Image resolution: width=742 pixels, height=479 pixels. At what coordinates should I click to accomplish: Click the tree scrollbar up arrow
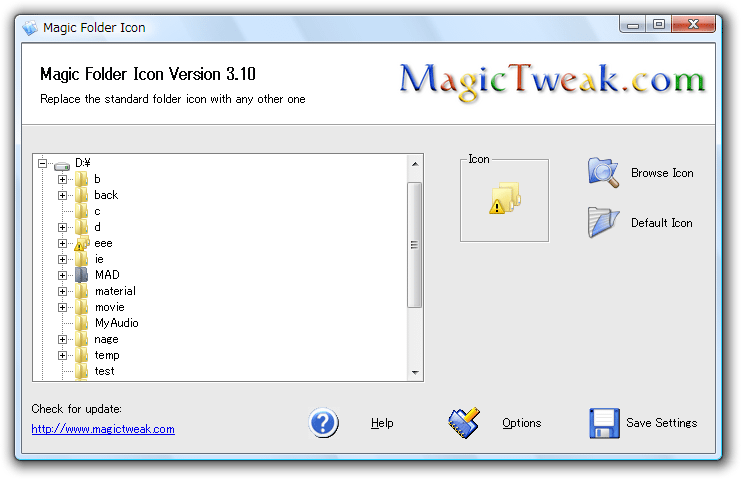[415, 164]
